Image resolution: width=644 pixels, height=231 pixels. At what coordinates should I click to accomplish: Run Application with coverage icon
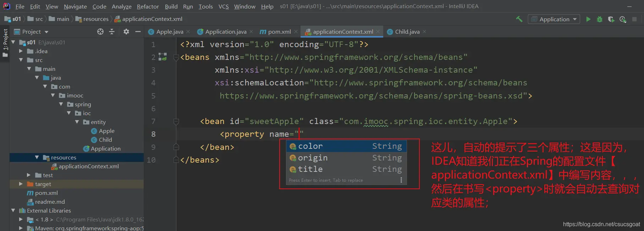(x=611, y=19)
